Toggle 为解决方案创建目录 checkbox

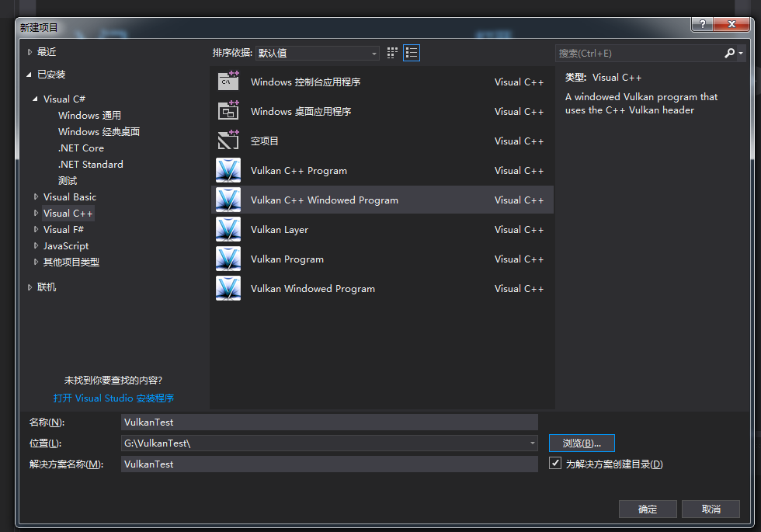coord(554,463)
